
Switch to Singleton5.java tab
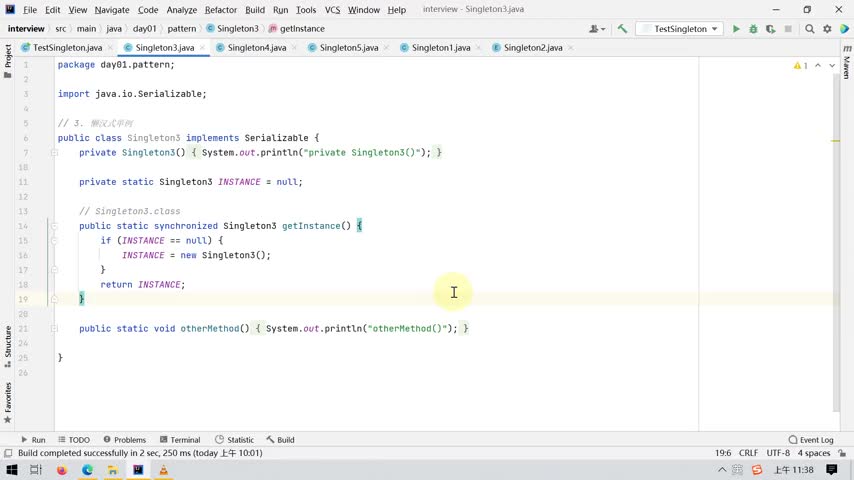pyautogui.click(x=349, y=48)
